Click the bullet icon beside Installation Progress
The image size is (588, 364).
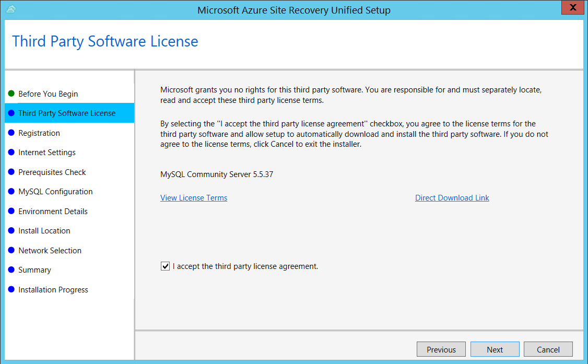[11, 289]
